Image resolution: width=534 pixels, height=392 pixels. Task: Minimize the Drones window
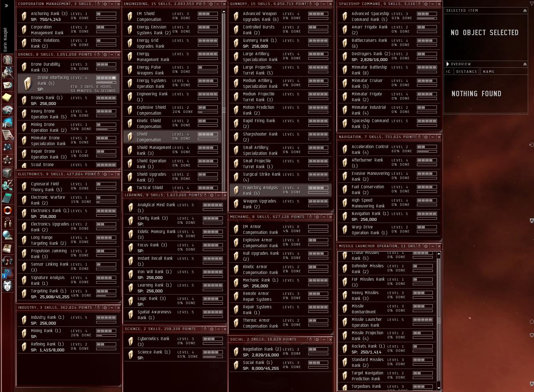(112, 54)
